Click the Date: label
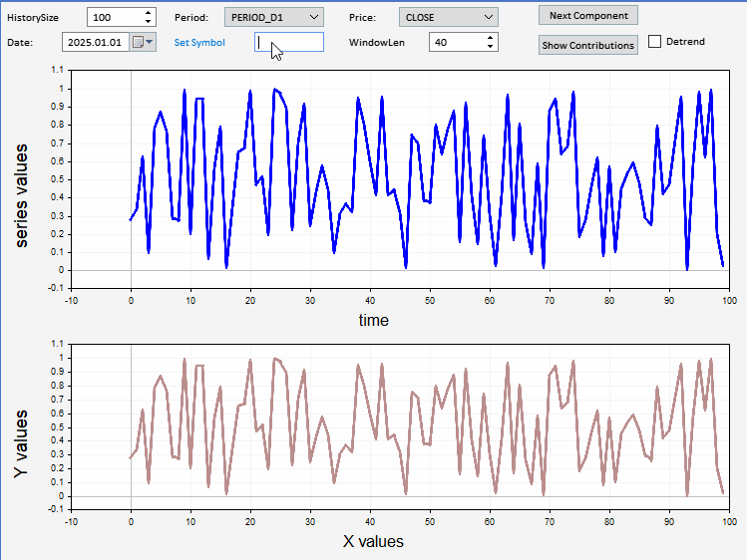Image resolution: width=747 pixels, height=560 pixels. tap(20, 42)
